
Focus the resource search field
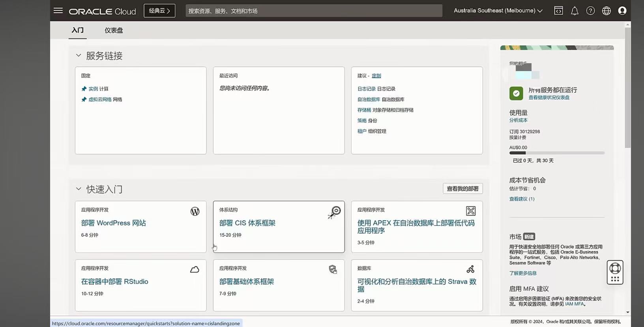point(314,11)
